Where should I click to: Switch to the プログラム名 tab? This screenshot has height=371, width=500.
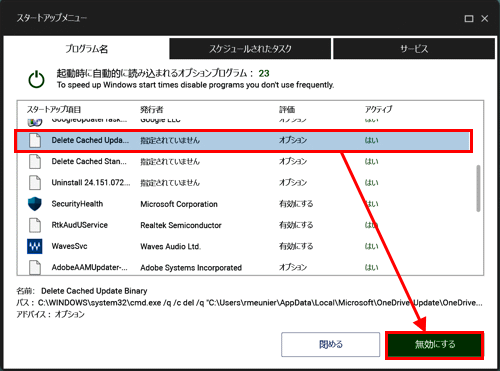click(86, 49)
